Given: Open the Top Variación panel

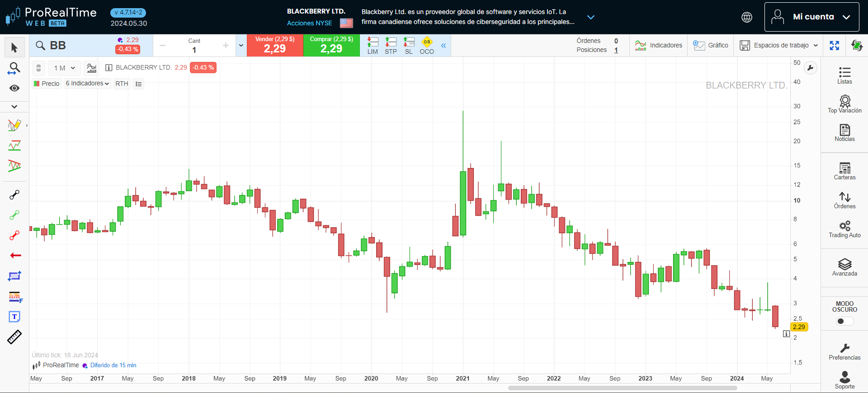Looking at the screenshot, I should tap(844, 104).
